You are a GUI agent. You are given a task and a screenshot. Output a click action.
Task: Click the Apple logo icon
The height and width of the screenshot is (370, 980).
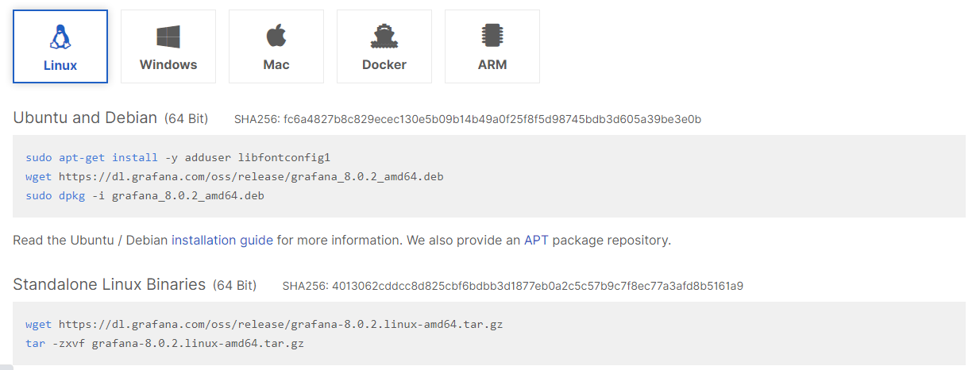click(x=276, y=36)
